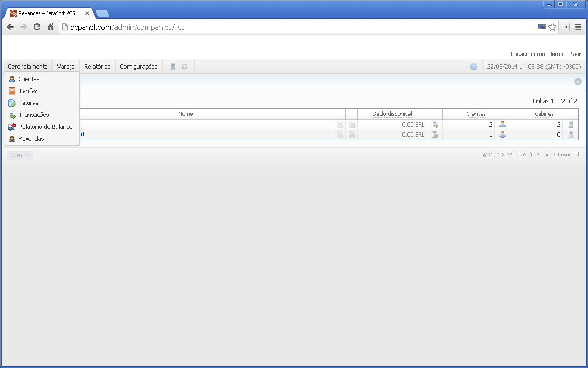Viewport: 588px width, 368px height.
Task: Select the Revendas – JeraSoft VCS tab
Action: coord(48,13)
